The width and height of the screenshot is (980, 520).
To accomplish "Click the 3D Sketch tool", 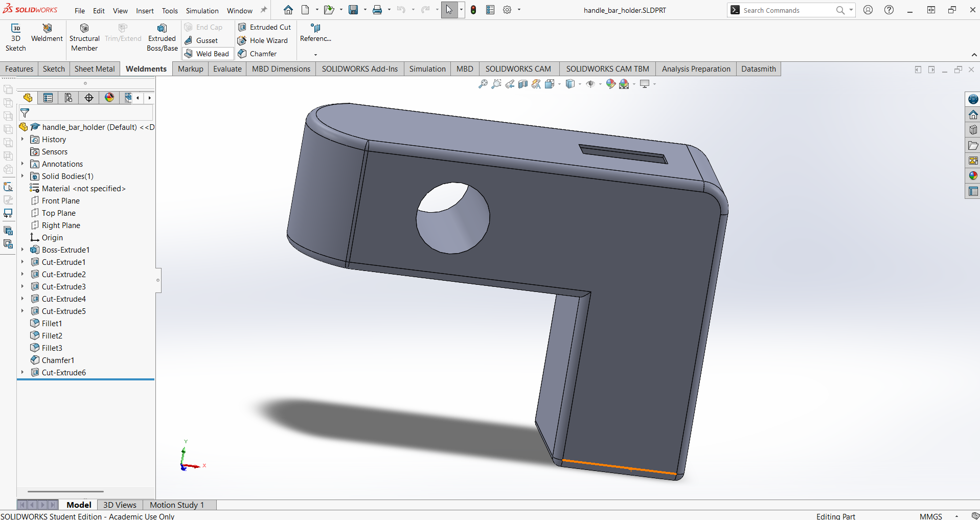I will pyautogui.click(x=16, y=37).
